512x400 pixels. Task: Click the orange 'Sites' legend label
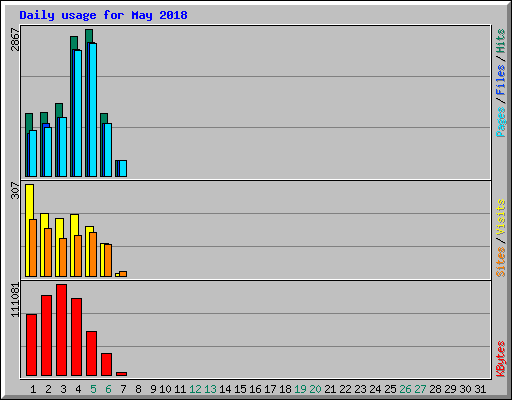pyautogui.click(x=500, y=262)
